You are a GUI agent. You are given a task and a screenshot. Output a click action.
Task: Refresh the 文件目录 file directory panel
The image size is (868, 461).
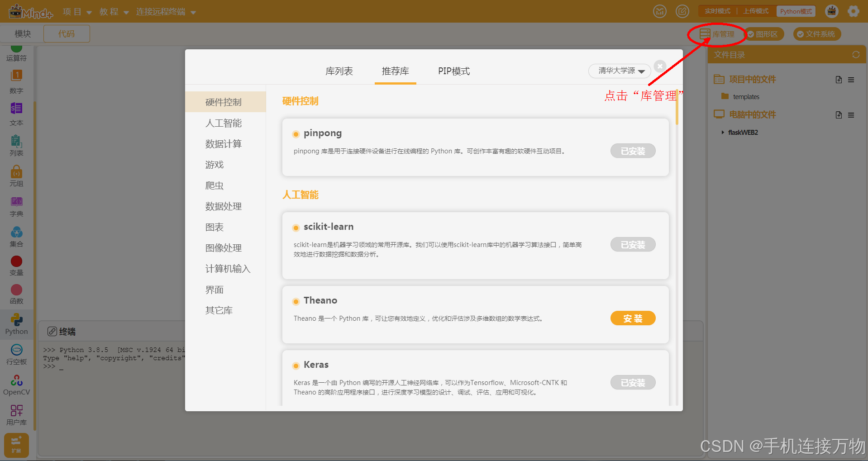coord(855,54)
